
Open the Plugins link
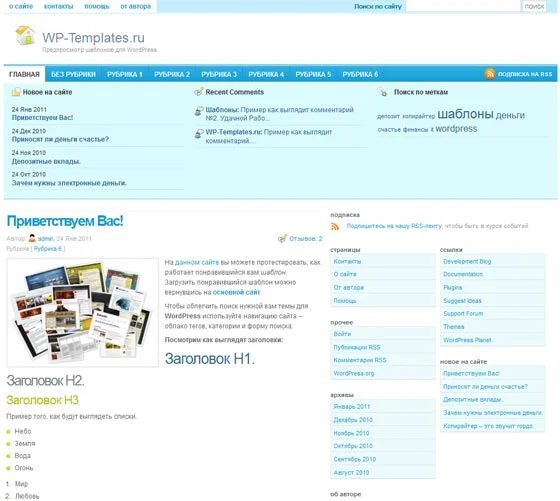[452, 287]
